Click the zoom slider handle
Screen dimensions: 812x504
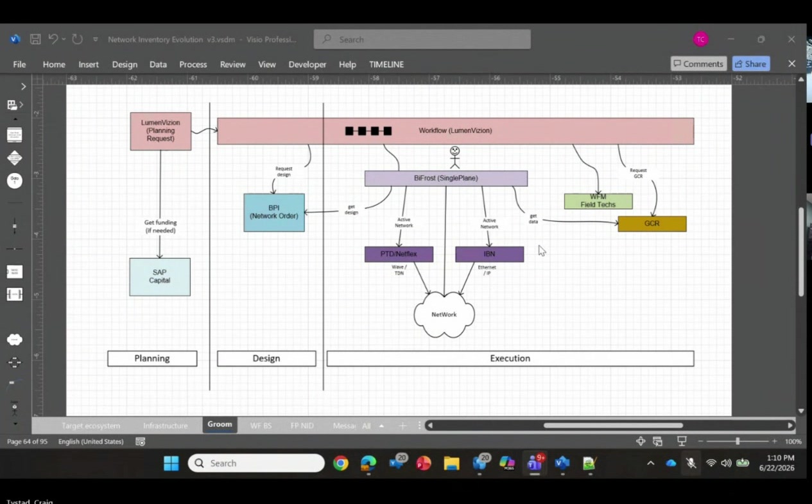[738, 442]
